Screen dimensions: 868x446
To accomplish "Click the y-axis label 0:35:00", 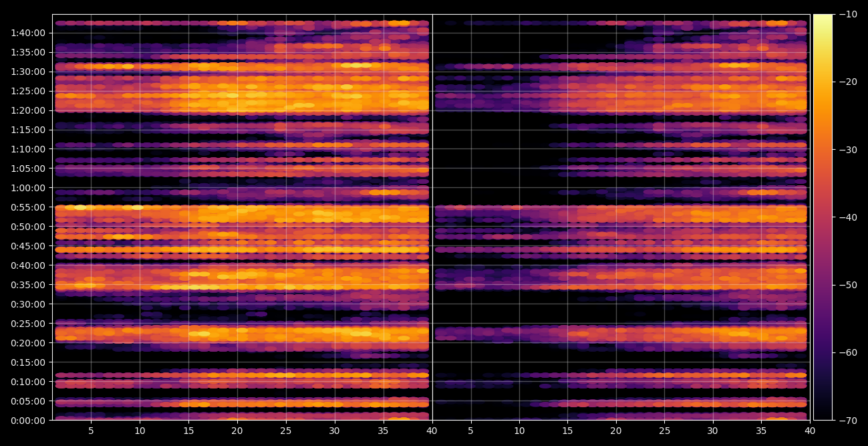I will [x=28, y=285].
